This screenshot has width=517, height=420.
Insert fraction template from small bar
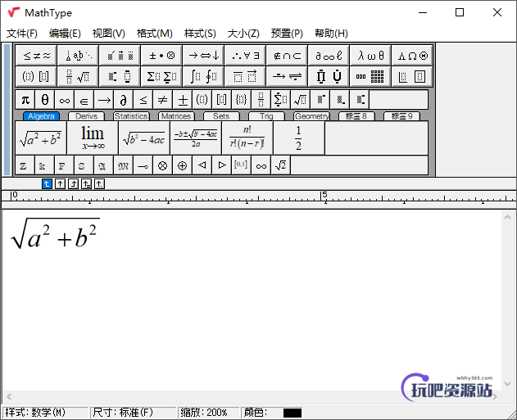click(261, 100)
